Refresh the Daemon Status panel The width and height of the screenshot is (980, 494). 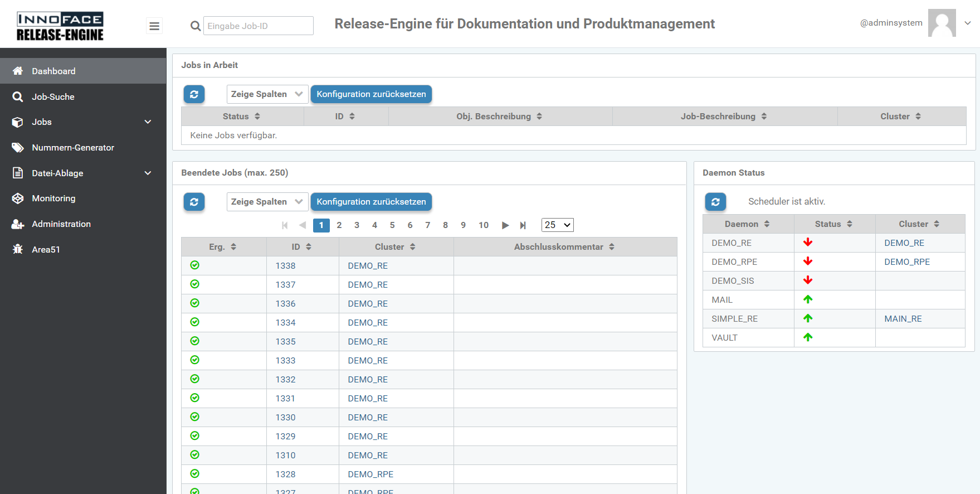click(715, 202)
